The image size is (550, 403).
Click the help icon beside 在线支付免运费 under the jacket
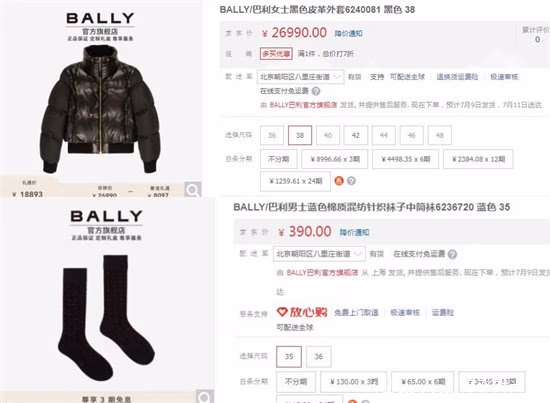pyautogui.click(x=316, y=91)
